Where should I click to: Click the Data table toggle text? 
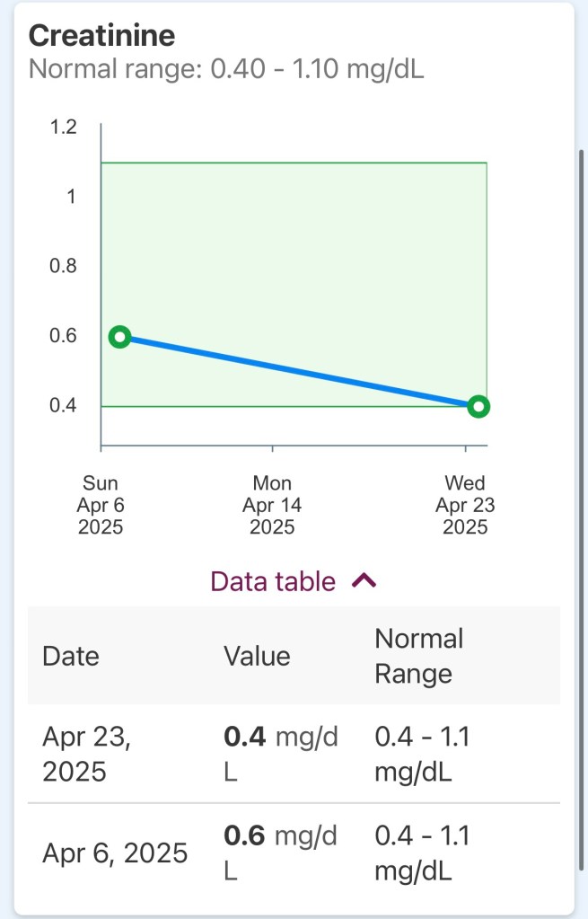pyautogui.click(x=273, y=581)
